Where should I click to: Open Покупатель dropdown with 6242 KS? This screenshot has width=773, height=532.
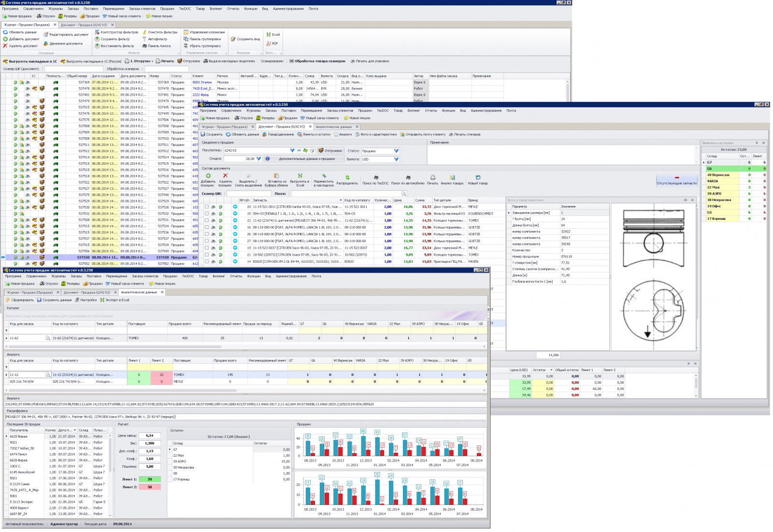(x=292, y=151)
